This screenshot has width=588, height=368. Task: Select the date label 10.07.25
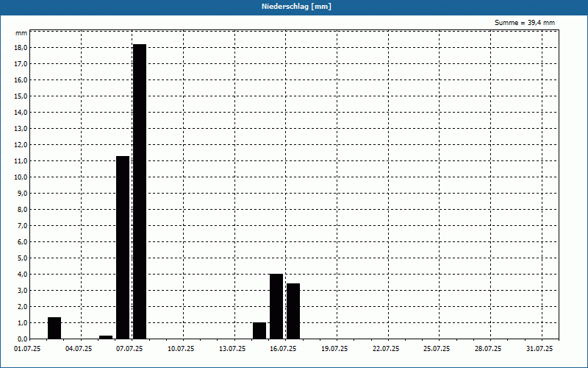pyautogui.click(x=181, y=349)
